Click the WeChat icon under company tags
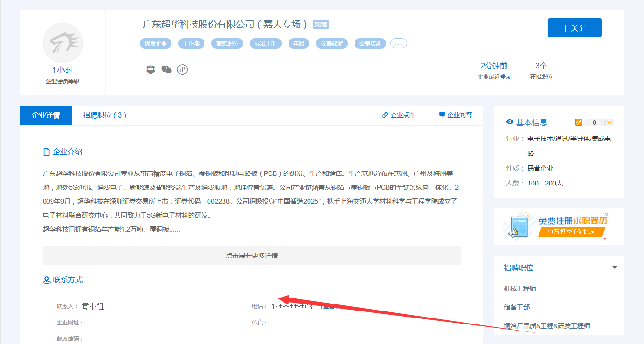The height and width of the screenshot is (344, 644). click(166, 70)
